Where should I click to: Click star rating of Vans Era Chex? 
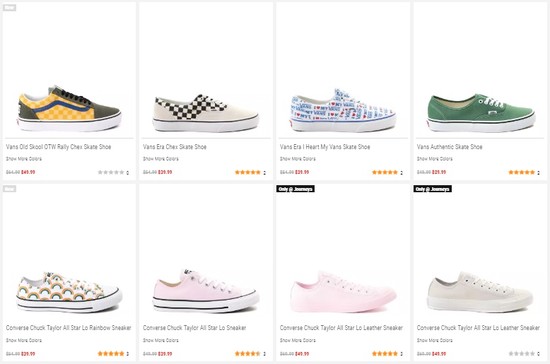click(248, 172)
